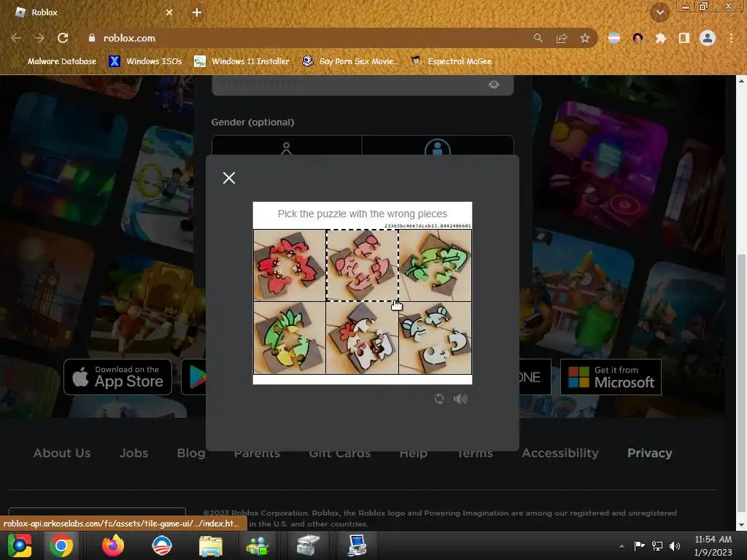747x560 pixels.
Task: Launch Firefox from the taskbar
Action: pyautogui.click(x=113, y=545)
